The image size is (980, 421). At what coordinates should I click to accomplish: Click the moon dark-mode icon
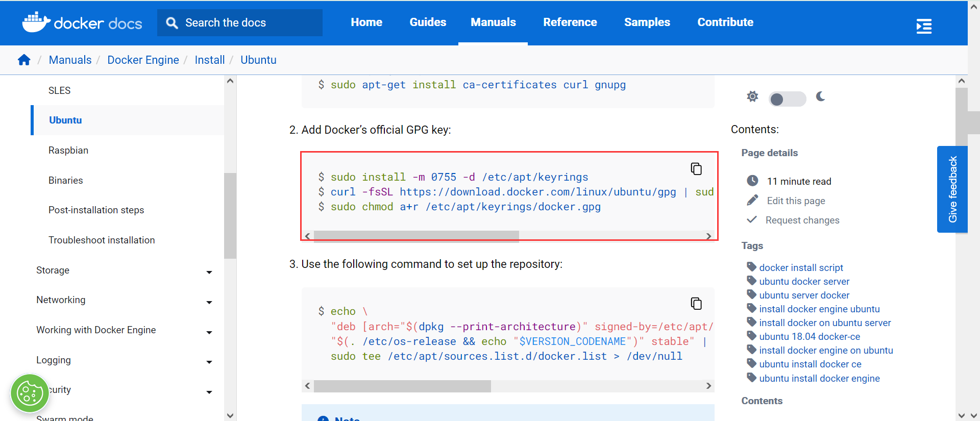point(820,96)
